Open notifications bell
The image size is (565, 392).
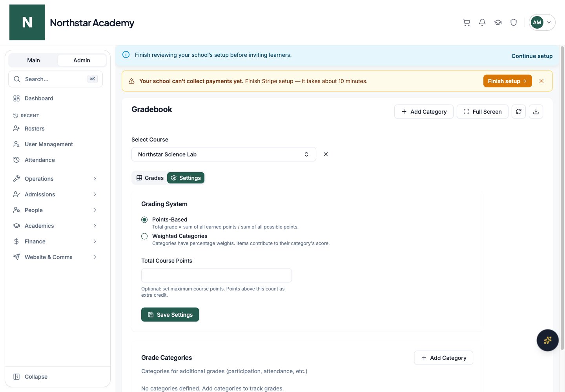pyautogui.click(x=482, y=22)
